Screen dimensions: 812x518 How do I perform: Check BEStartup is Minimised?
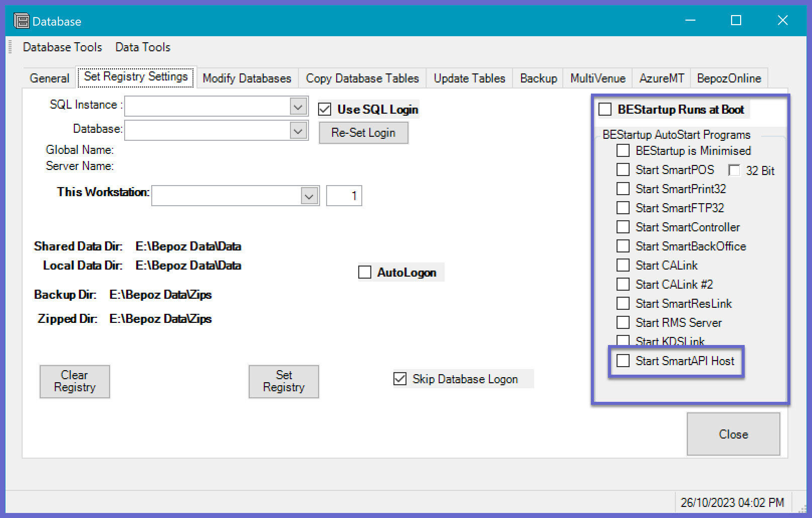click(x=623, y=150)
